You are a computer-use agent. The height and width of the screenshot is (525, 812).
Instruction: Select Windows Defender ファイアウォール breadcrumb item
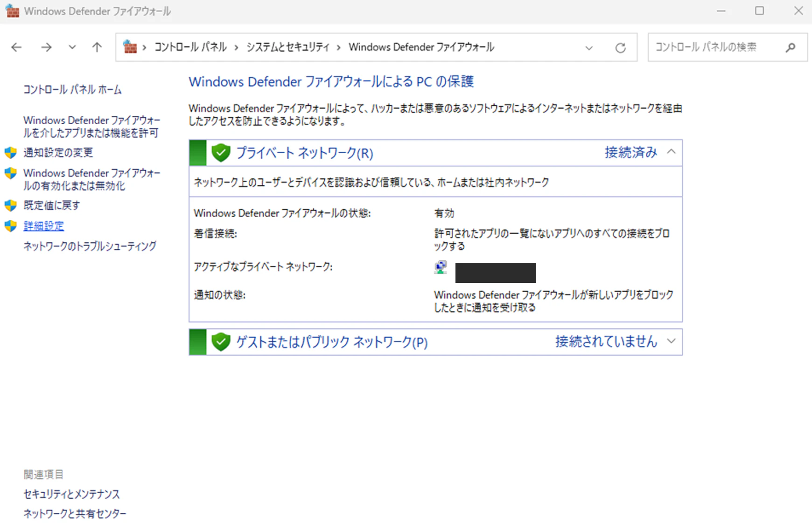421,47
